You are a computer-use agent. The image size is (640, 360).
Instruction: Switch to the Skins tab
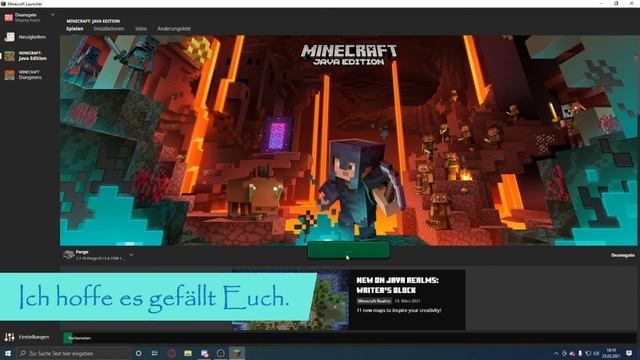click(141, 29)
